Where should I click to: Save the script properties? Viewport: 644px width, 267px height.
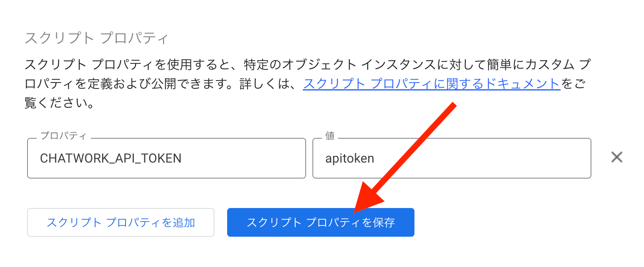tap(320, 222)
